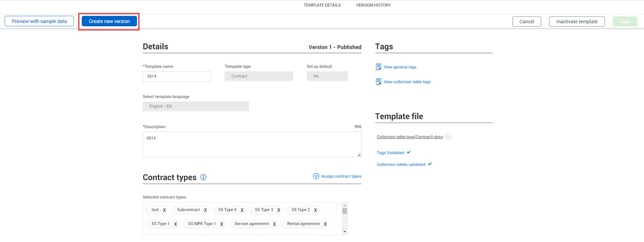Open the Template Details tab

click(322, 5)
